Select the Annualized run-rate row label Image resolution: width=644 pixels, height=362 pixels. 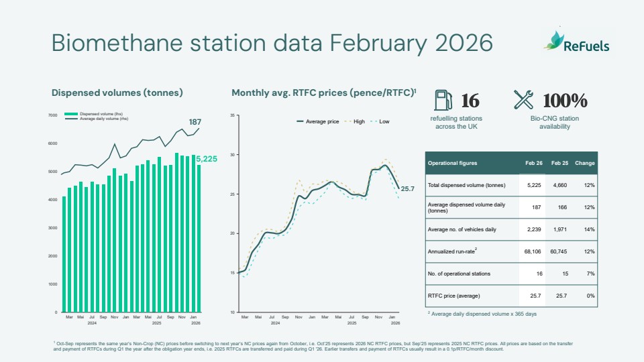[451, 251]
